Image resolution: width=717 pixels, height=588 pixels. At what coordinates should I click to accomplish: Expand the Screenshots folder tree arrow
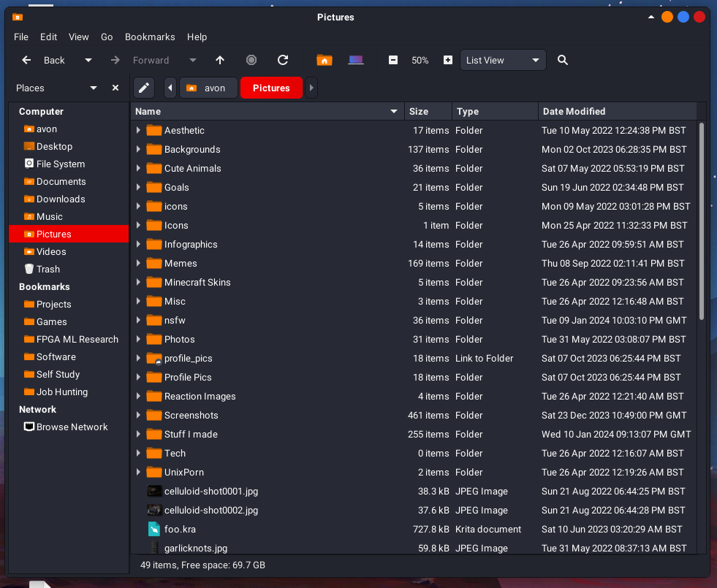(x=138, y=416)
